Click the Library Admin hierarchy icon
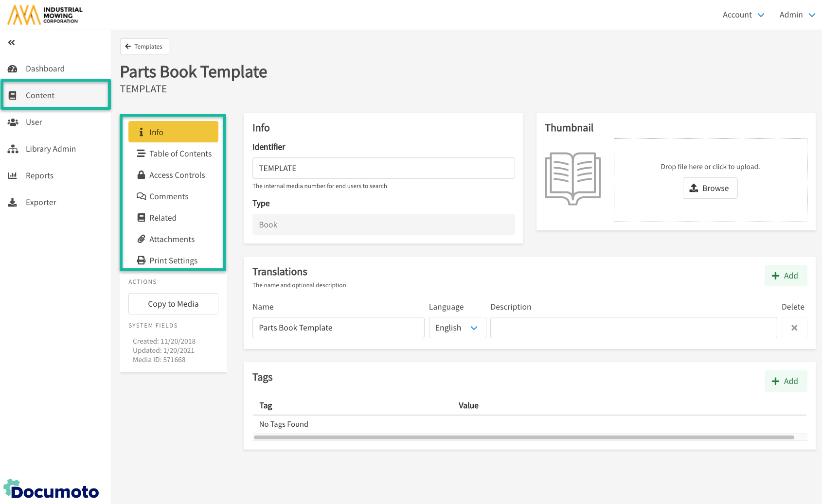 coord(13,149)
